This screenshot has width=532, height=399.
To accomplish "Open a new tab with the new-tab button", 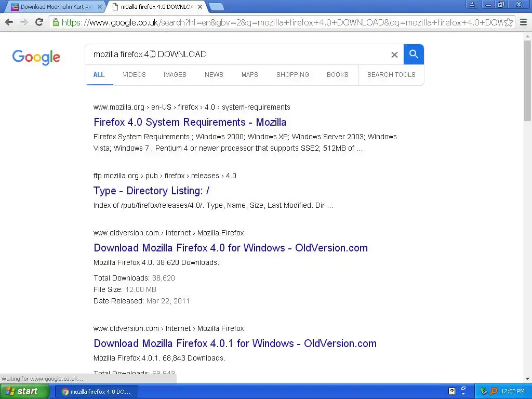I will click(216, 7).
